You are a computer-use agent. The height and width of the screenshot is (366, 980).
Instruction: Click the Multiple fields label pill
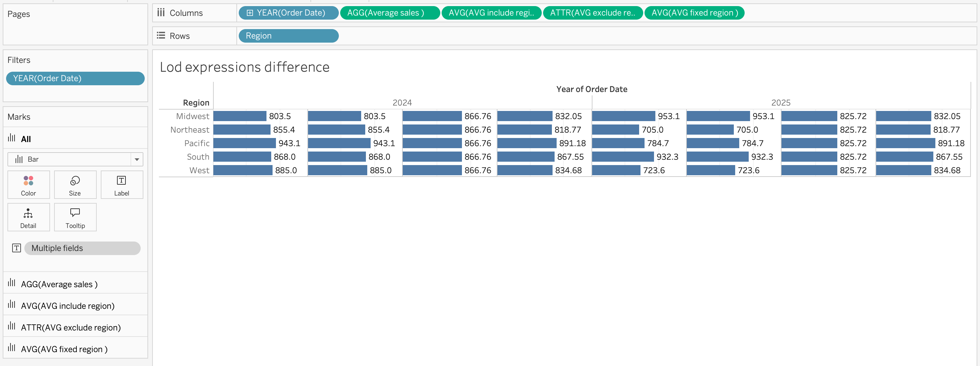(82, 248)
